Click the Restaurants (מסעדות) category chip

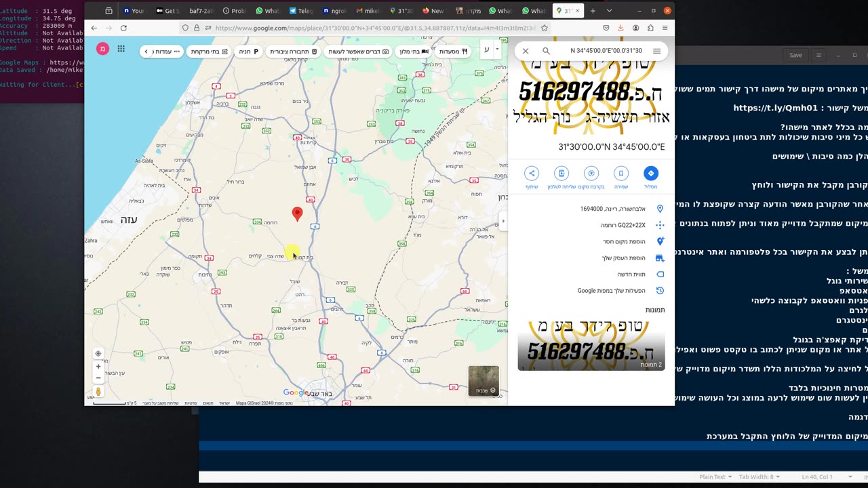coord(454,51)
